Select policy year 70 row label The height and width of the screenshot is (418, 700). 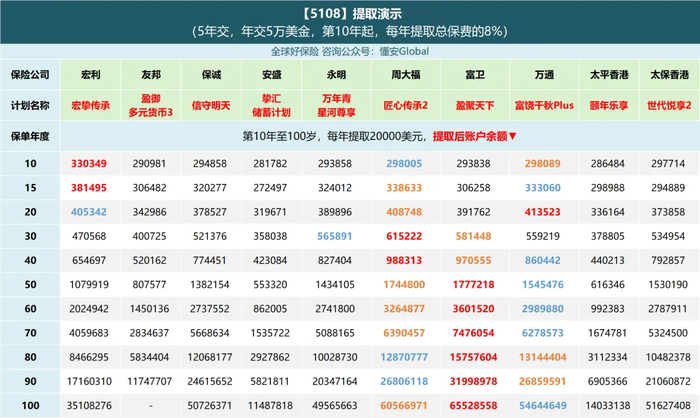[x=30, y=333]
